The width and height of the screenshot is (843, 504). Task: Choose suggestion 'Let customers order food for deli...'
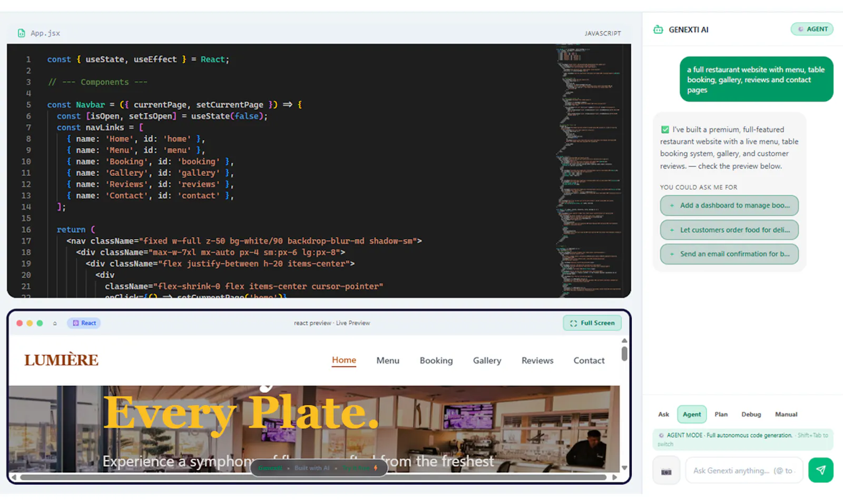[729, 230]
